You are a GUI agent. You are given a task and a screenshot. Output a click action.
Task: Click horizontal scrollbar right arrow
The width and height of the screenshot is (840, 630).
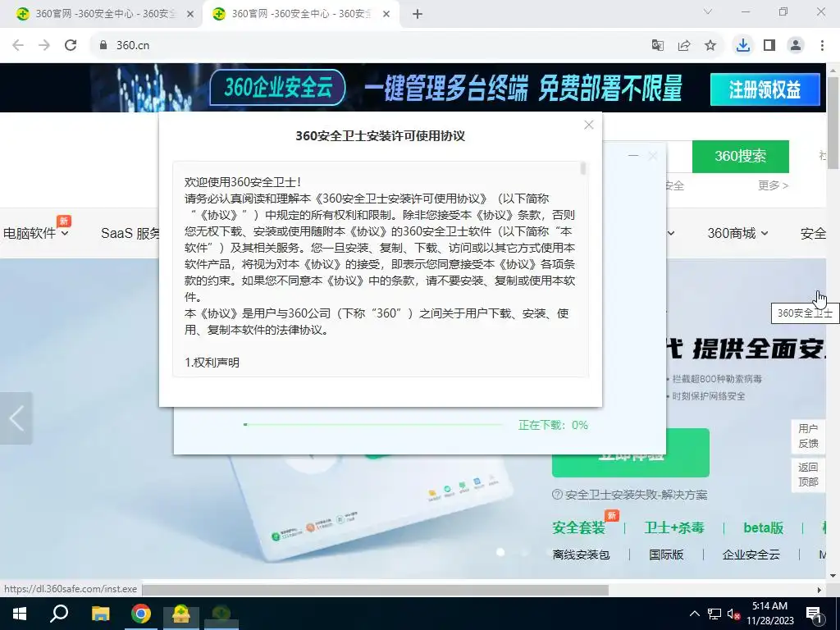(x=819, y=590)
